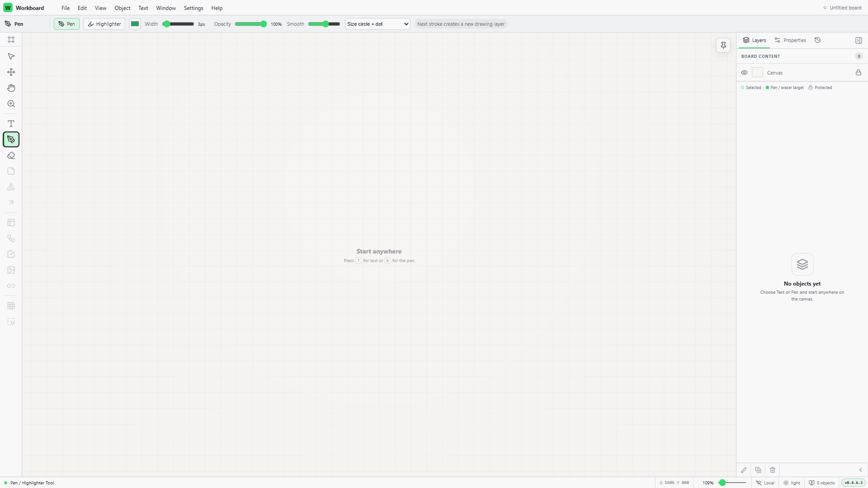Open the green pen color swatch
The image size is (868, 488).
tap(135, 24)
